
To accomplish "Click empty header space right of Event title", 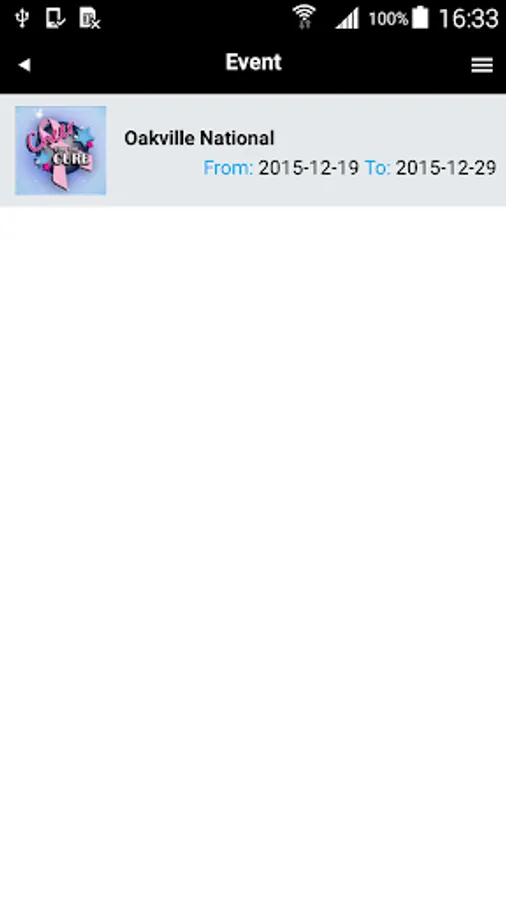I will [x=376, y=64].
